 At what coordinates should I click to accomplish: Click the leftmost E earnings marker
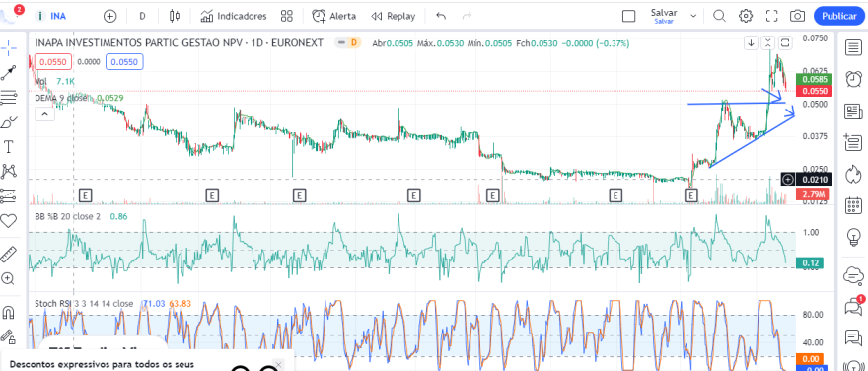coord(85,195)
